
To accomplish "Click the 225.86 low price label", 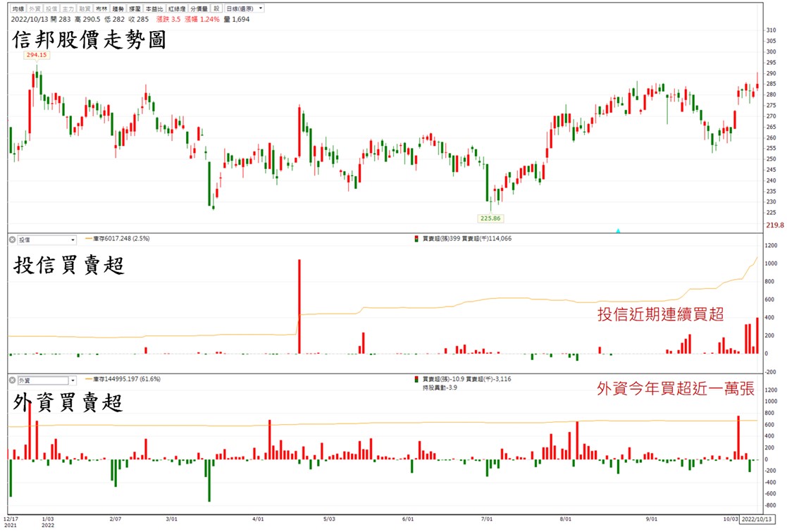I will (490, 218).
